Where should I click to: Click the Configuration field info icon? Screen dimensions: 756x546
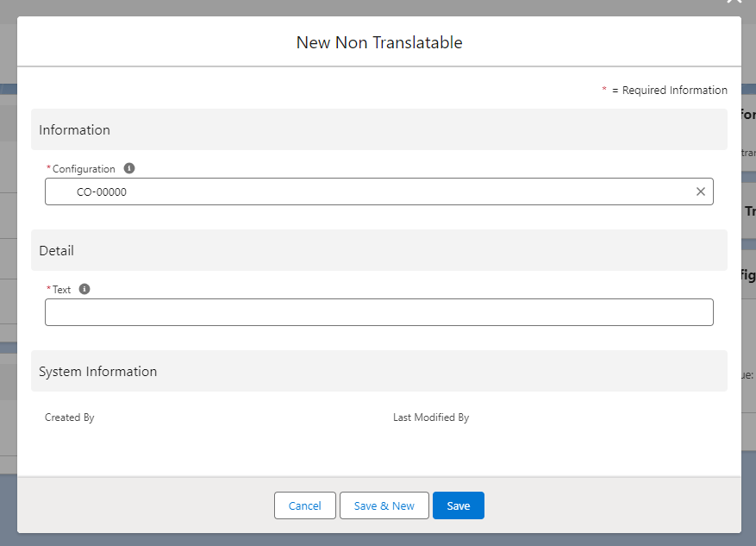coord(129,169)
